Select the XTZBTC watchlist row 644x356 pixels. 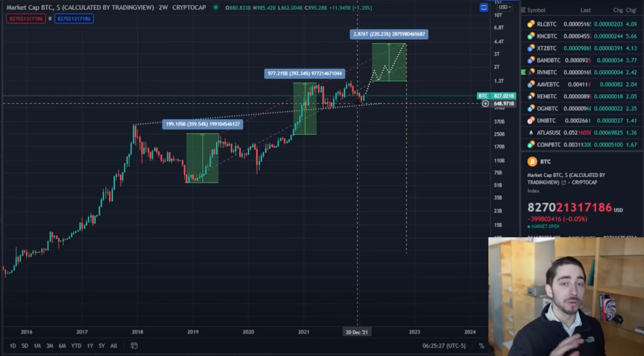pyautogui.click(x=582, y=48)
